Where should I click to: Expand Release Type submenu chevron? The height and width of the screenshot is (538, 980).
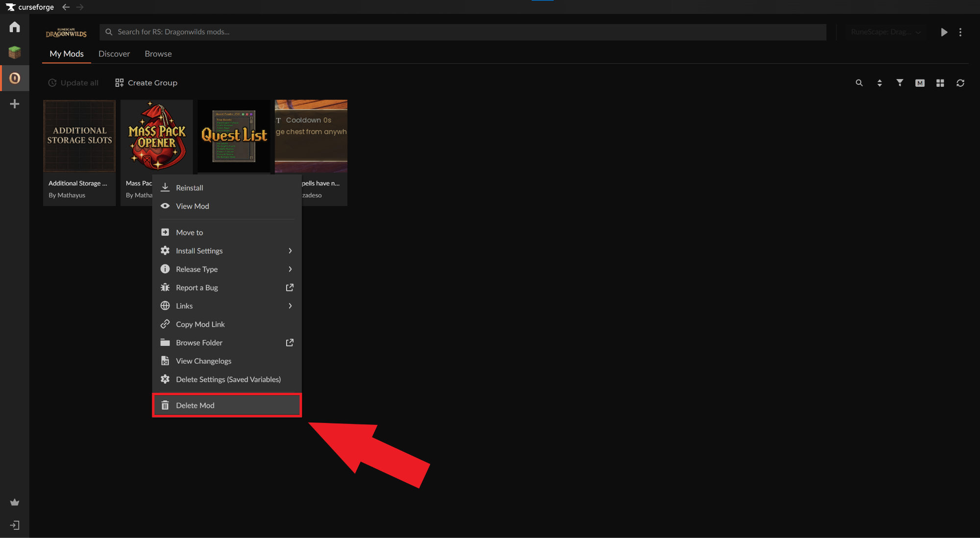coord(290,269)
